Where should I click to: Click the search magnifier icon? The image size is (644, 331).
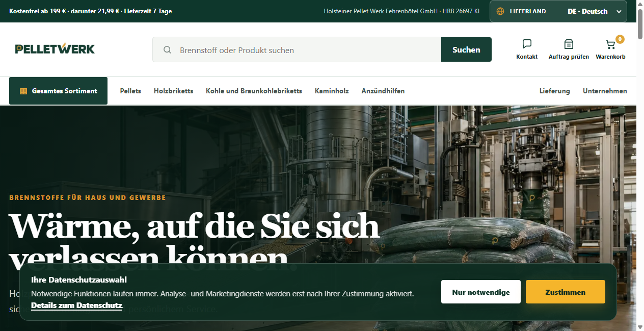pos(167,50)
